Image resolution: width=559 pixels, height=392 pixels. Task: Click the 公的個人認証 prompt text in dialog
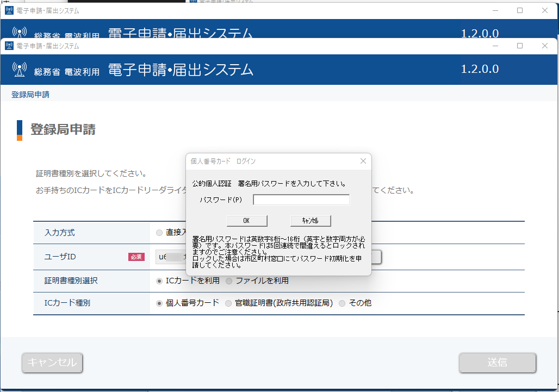(x=269, y=184)
